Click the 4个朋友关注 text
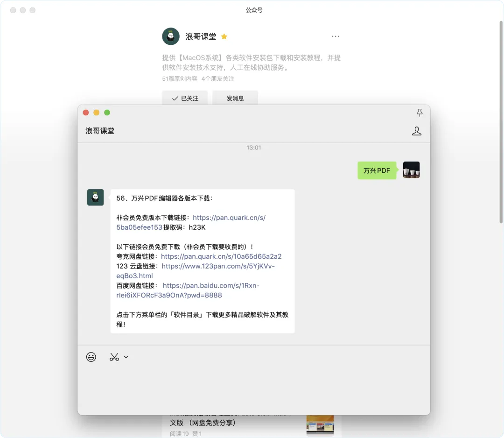504x438 pixels. [x=217, y=79]
